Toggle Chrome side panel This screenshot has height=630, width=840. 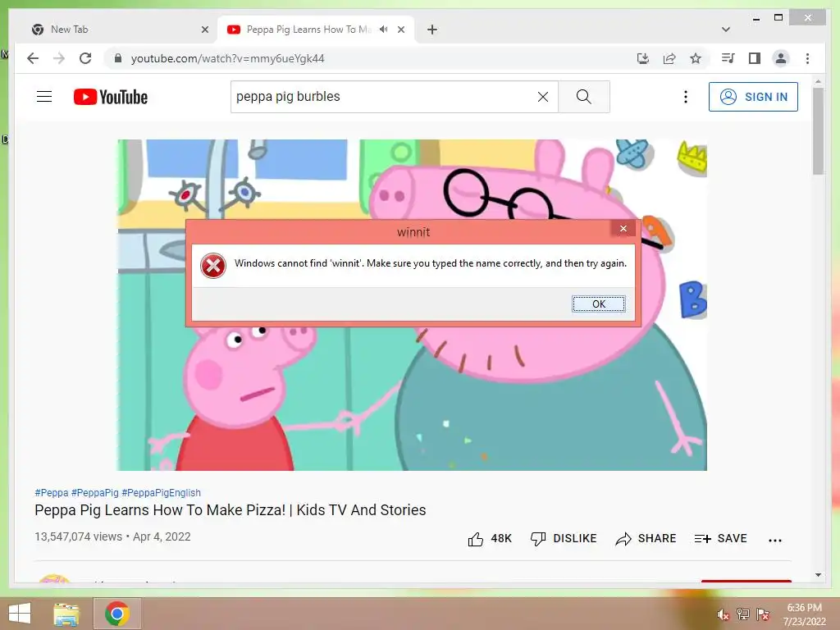point(755,58)
